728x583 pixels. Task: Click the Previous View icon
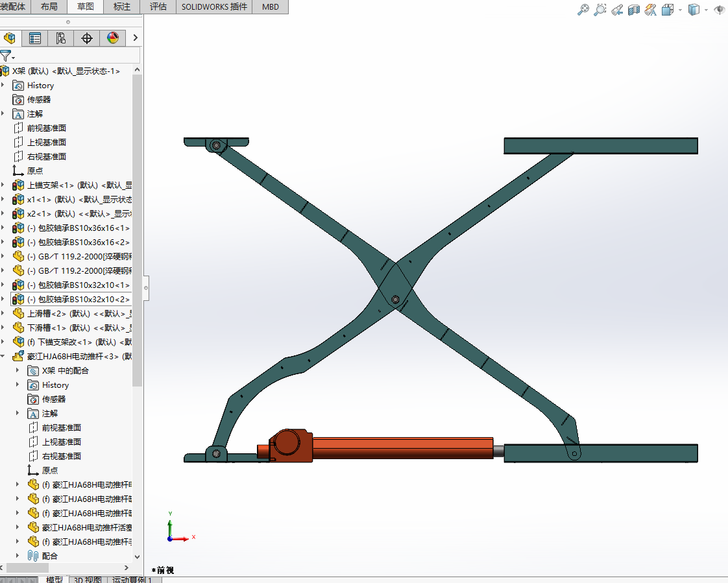tap(617, 10)
